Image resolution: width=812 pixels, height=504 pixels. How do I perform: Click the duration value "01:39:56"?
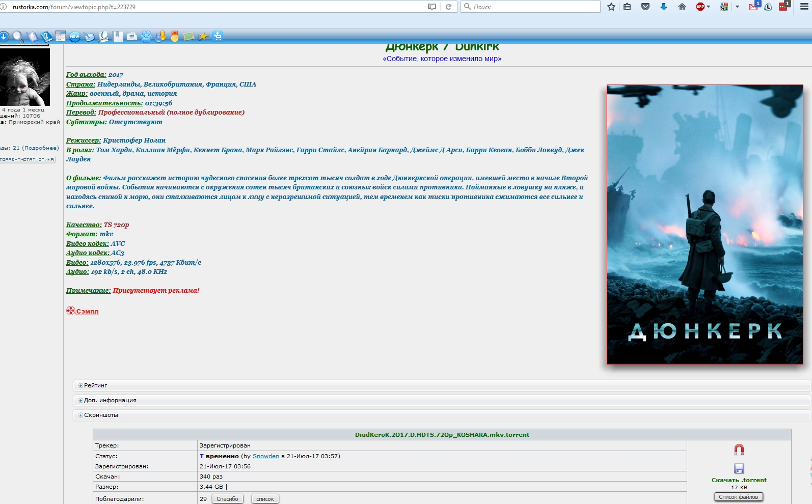[158, 103]
